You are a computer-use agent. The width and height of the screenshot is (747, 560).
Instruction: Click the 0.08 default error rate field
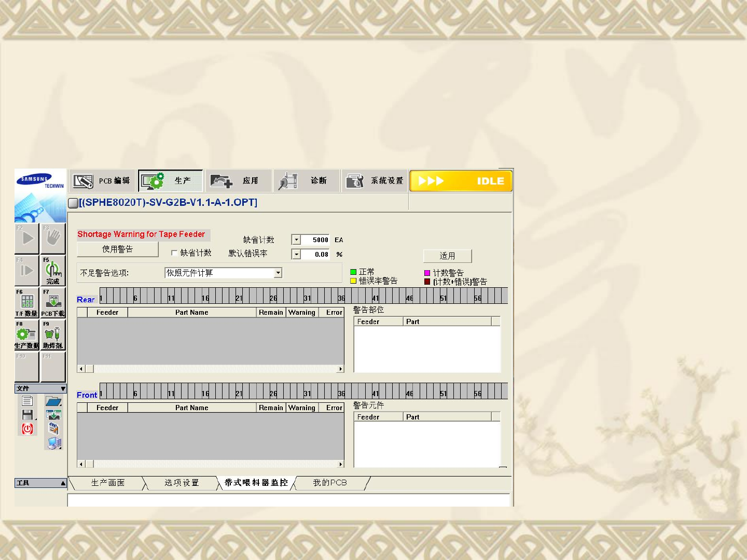pos(316,254)
